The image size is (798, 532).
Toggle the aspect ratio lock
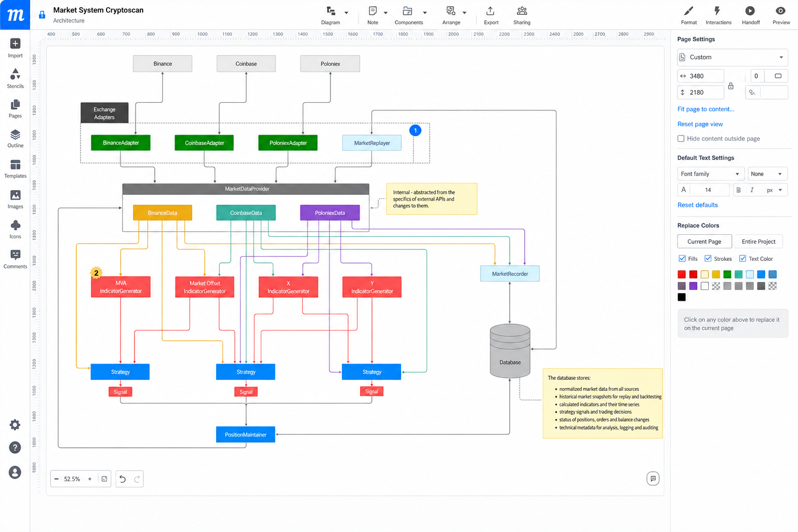pyautogui.click(x=730, y=86)
